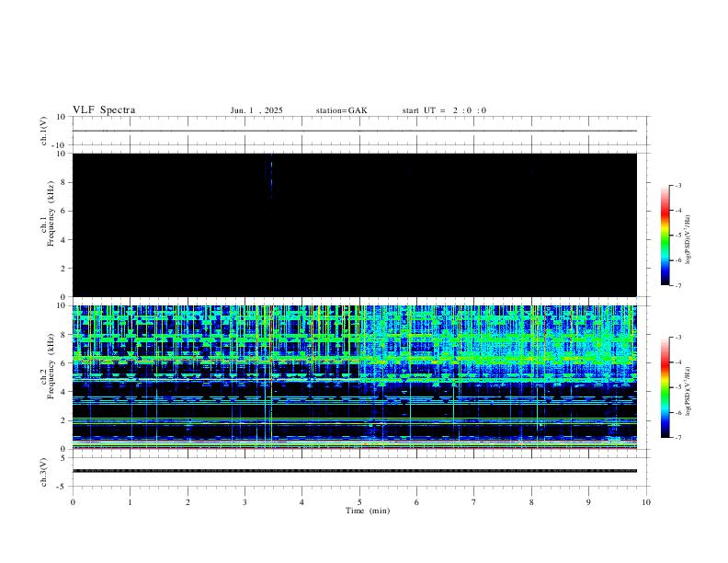Viewport: 728px width, 563px height.
Task: Click time axis tick label '3'
Action: (245, 502)
